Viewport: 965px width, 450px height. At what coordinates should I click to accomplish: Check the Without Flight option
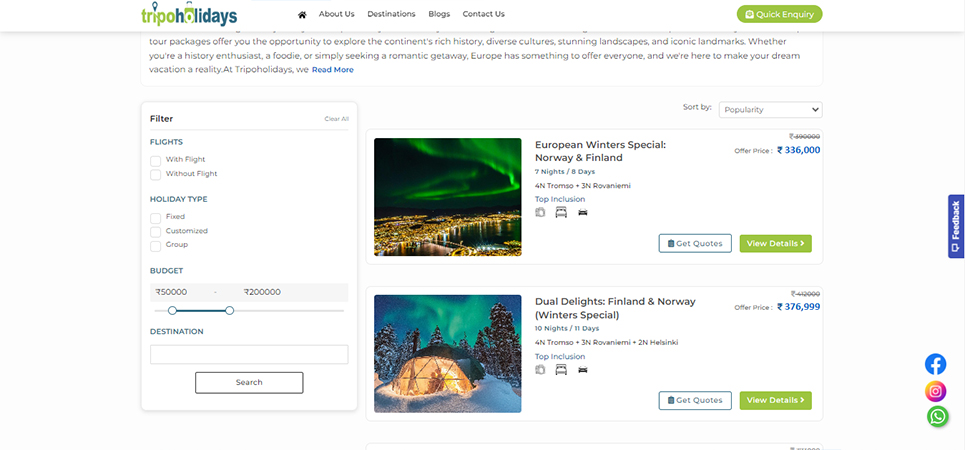pos(156,174)
